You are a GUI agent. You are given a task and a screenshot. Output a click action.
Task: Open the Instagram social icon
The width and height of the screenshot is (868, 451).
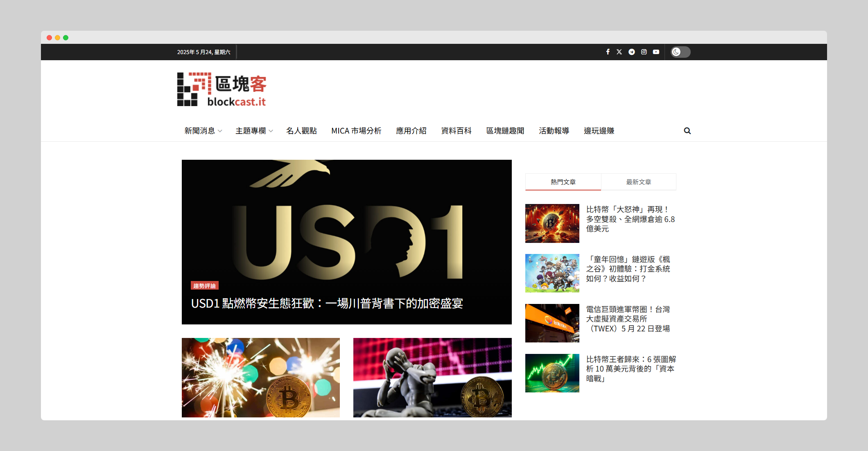tap(644, 52)
